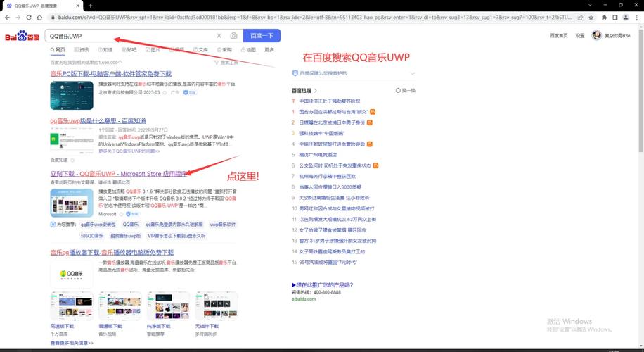Switch to the 贴吧 tab
Image resolution: width=644 pixels, height=352 pixels.
point(129,50)
